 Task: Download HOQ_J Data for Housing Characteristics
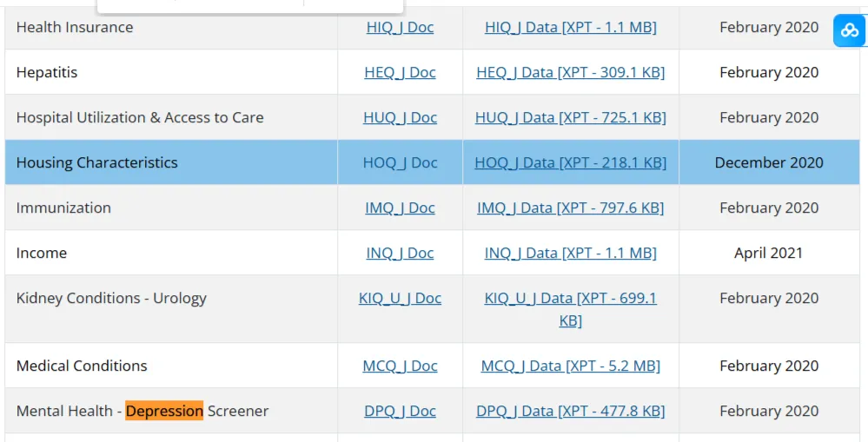(571, 162)
